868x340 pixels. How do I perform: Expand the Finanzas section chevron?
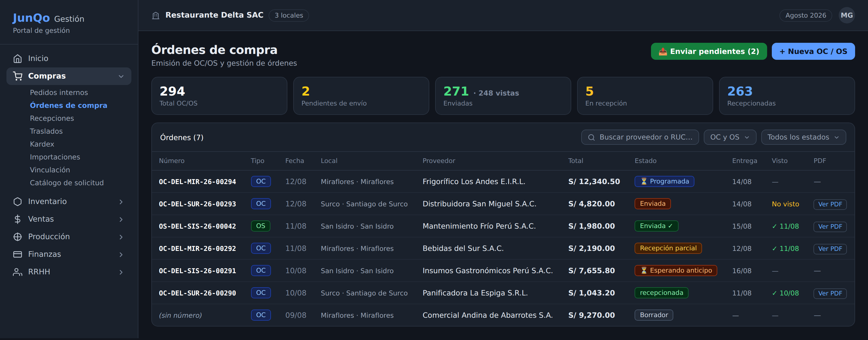(x=121, y=254)
